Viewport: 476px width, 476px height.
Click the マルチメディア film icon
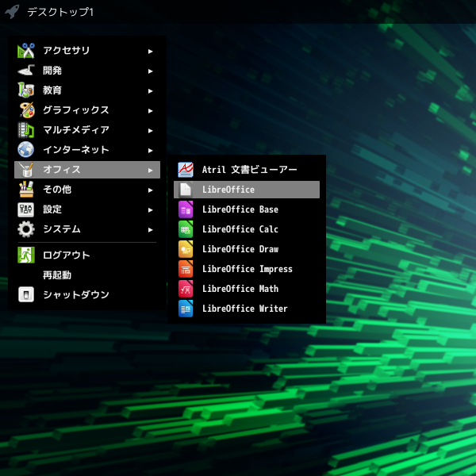(x=26, y=130)
